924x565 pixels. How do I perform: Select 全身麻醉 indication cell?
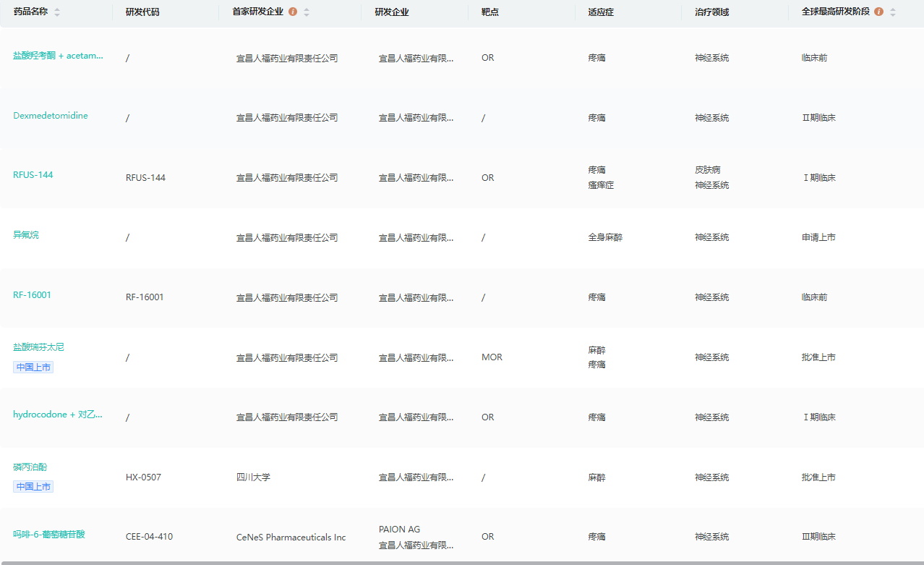click(x=606, y=237)
